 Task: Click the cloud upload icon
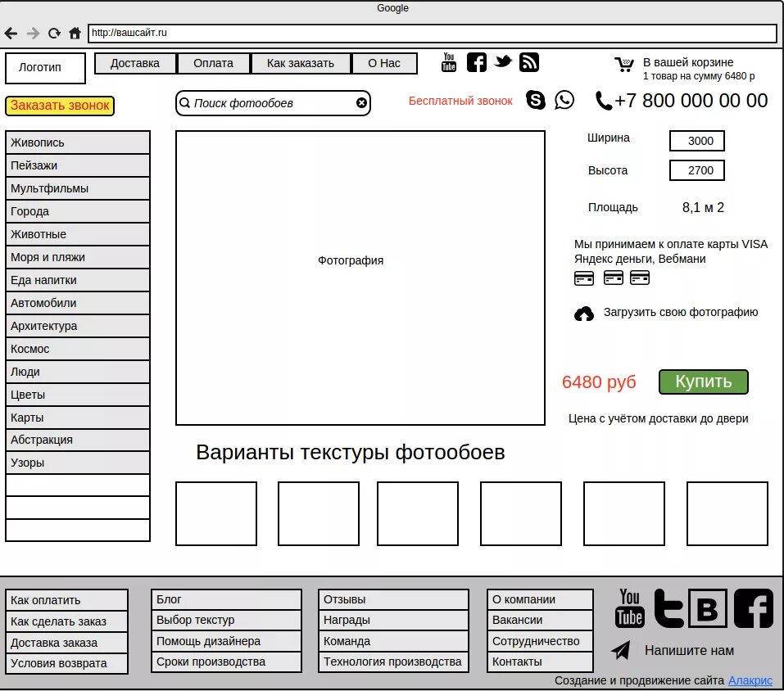[x=584, y=314]
